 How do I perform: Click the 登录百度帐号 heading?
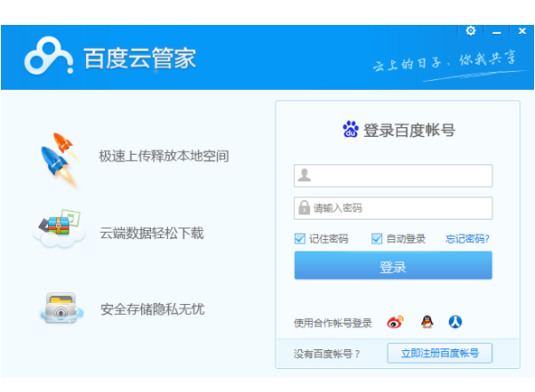[x=409, y=131]
